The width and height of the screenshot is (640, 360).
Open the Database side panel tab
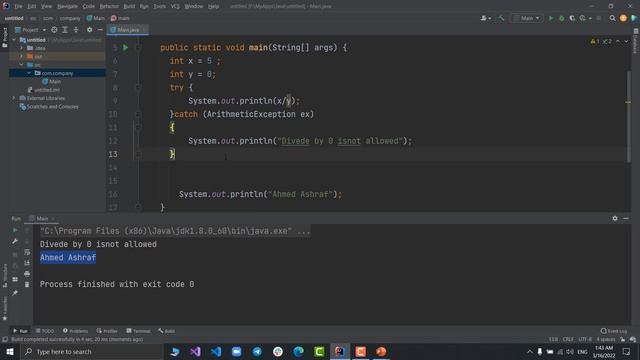636,41
